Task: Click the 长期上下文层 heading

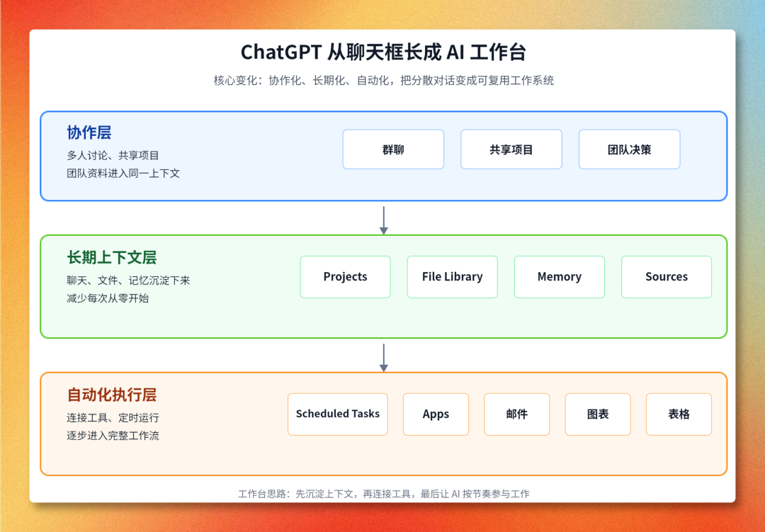Action: pos(112,257)
